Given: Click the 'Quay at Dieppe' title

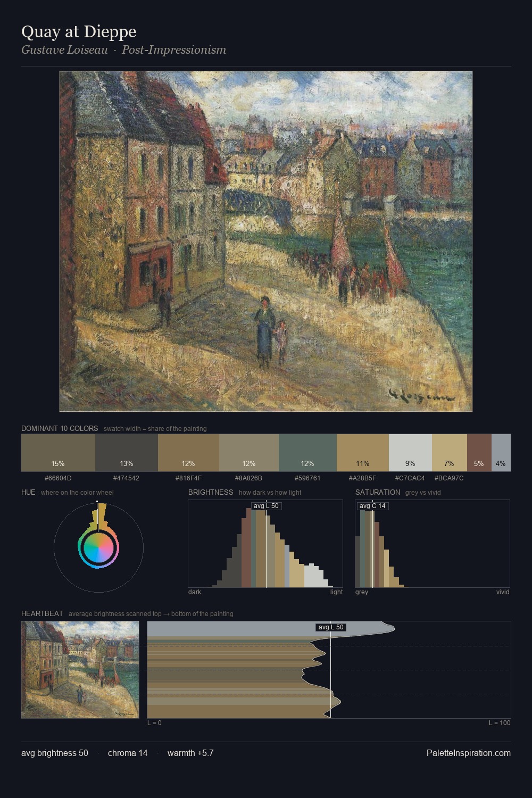Looking at the screenshot, I should pyautogui.click(x=79, y=32).
